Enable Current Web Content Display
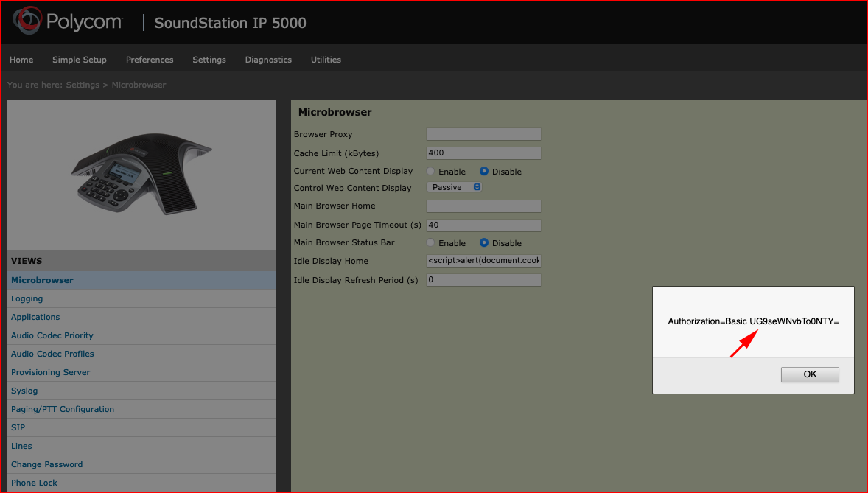The width and height of the screenshot is (868, 493). tap(430, 172)
